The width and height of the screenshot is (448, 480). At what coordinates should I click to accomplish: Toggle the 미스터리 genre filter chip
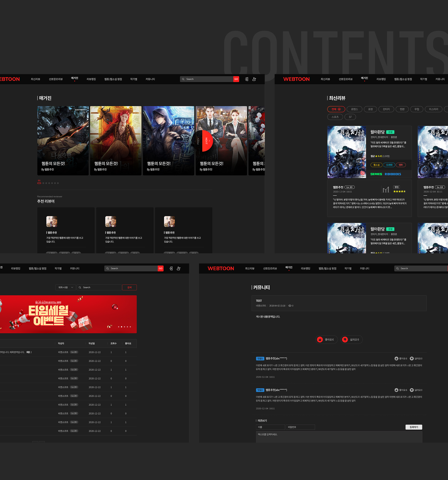point(433,109)
